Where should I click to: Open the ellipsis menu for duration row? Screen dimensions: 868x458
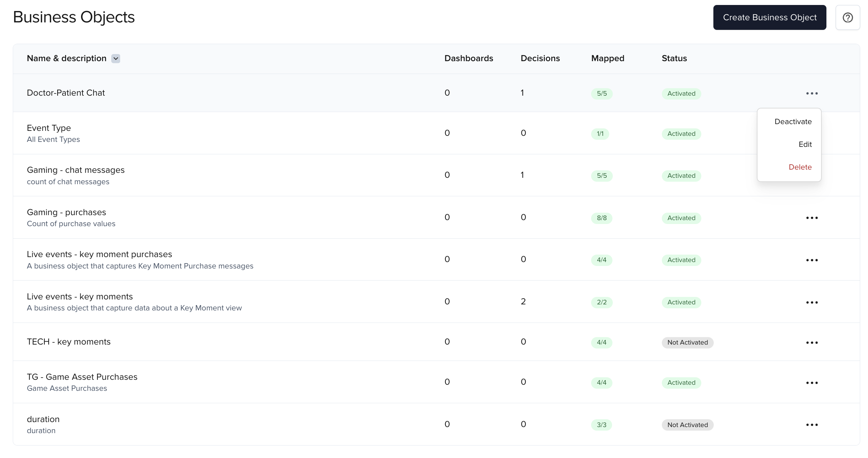coord(811,424)
